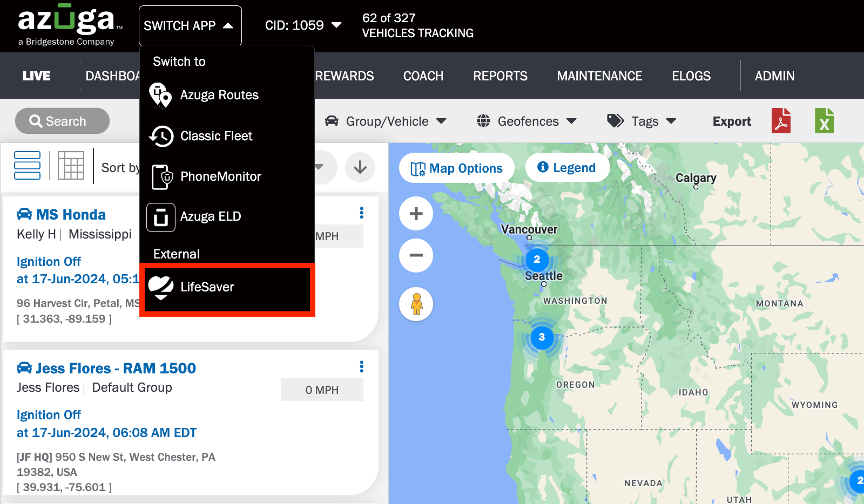The image size is (864, 504).
Task: Zoom in on the map
Action: point(416,214)
